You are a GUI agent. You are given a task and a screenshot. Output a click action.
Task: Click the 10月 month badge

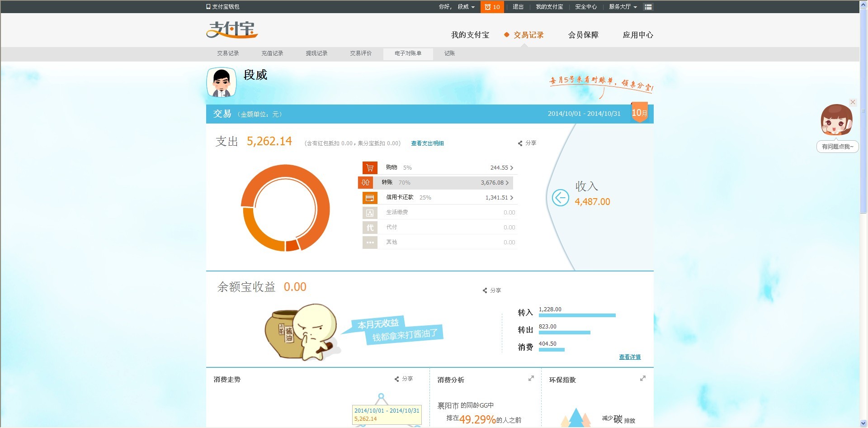(639, 113)
